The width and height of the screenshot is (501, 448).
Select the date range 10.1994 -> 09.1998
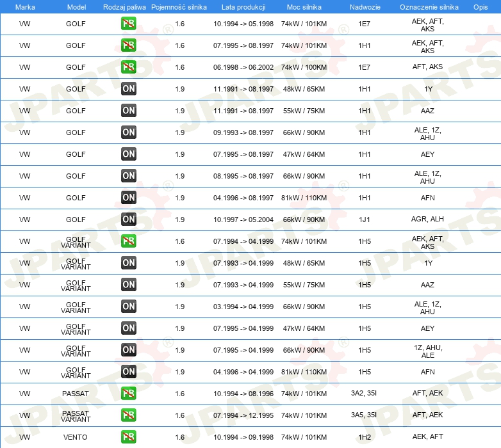pyautogui.click(x=243, y=437)
